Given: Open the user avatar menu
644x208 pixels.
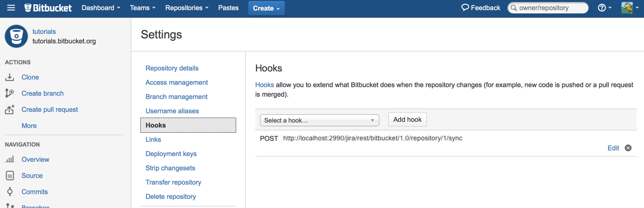Looking at the screenshot, I should click(x=630, y=8).
